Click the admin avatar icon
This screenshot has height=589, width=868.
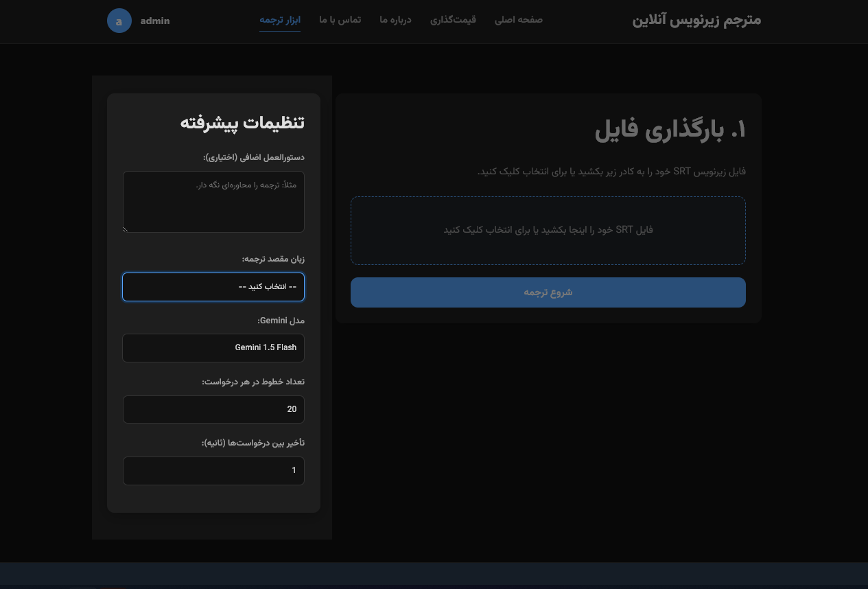(x=119, y=21)
